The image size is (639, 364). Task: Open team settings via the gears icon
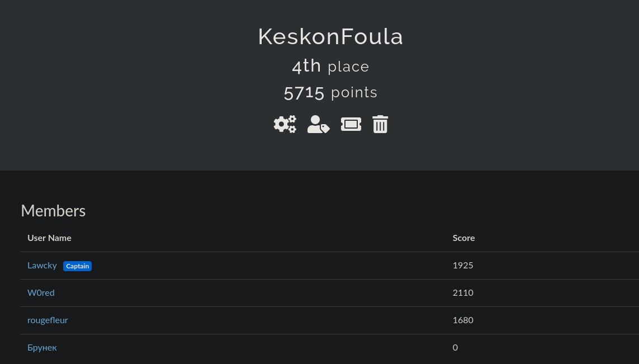(285, 124)
